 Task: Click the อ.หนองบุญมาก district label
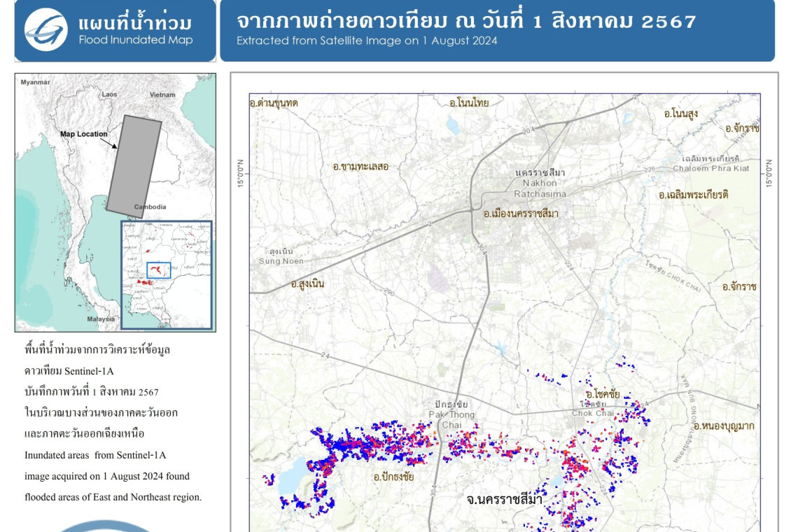pyautogui.click(x=723, y=426)
